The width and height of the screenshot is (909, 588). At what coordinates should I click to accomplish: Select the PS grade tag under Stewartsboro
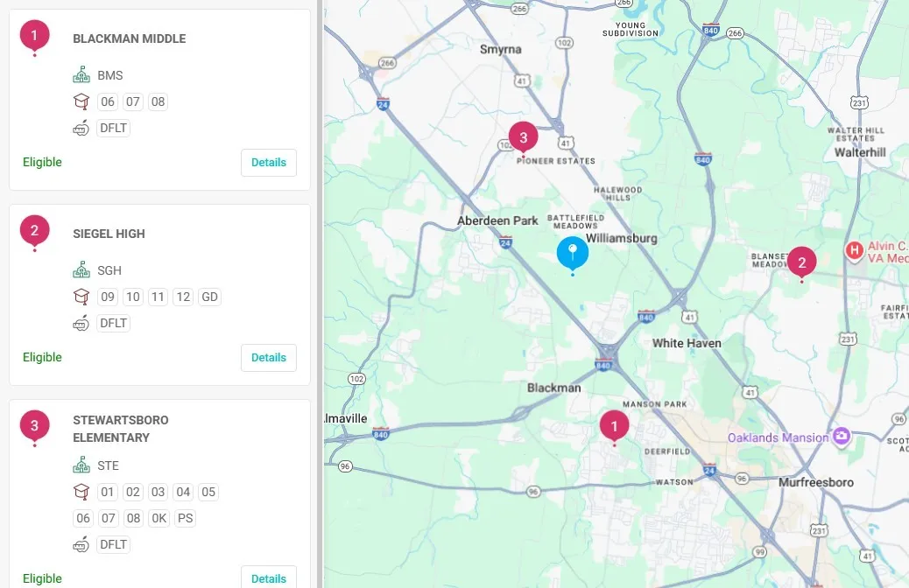(x=185, y=518)
